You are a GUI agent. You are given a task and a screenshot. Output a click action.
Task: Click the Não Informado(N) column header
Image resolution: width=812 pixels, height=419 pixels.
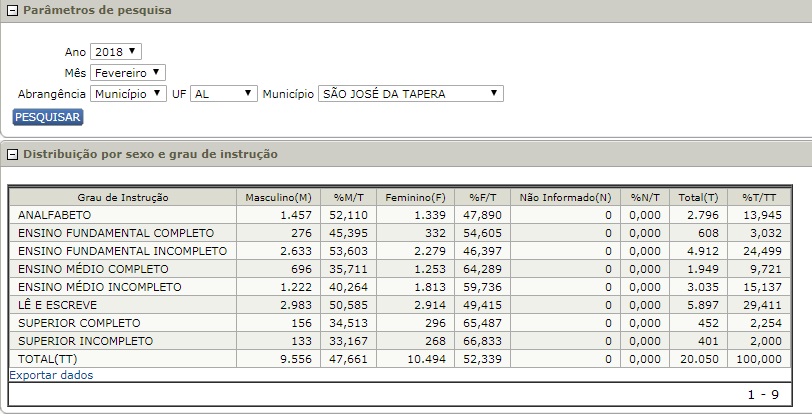tap(564, 197)
